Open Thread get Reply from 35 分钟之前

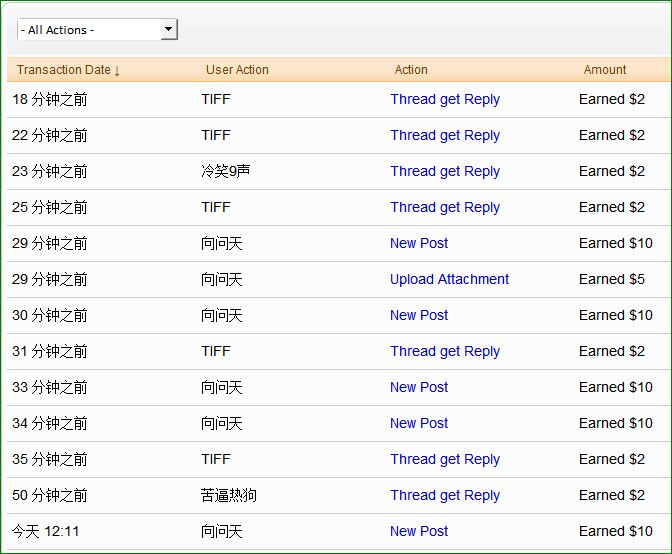tap(445, 459)
